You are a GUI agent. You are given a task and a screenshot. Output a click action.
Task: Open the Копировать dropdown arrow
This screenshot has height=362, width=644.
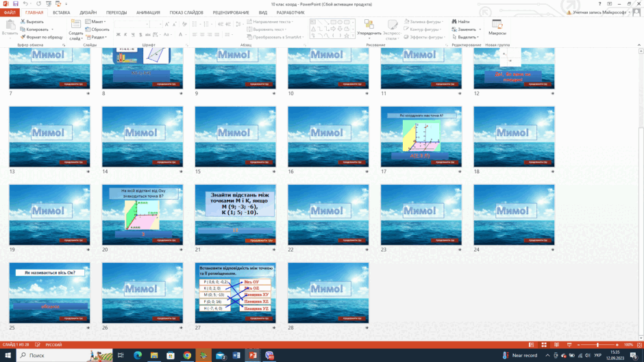pyautogui.click(x=53, y=29)
